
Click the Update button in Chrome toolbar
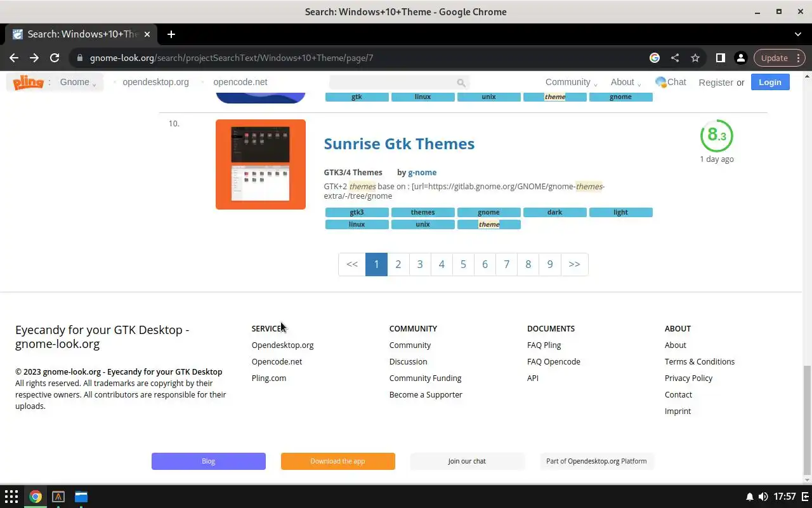coord(779,58)
